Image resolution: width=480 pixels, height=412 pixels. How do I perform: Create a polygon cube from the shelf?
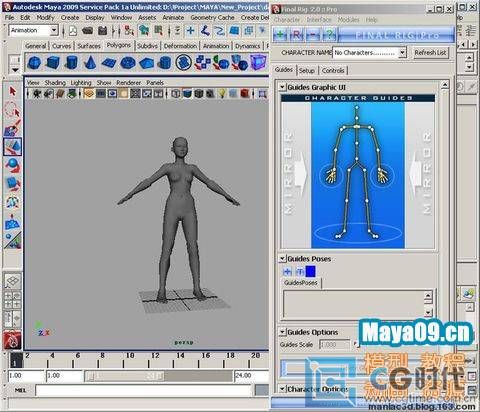(53, 62)
